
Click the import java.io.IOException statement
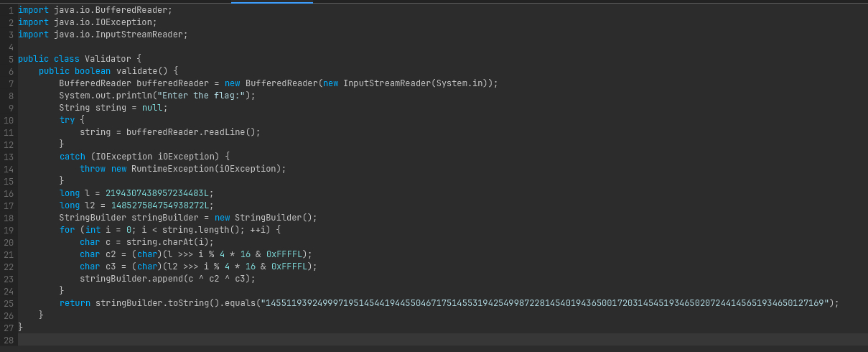coord(87,22)
